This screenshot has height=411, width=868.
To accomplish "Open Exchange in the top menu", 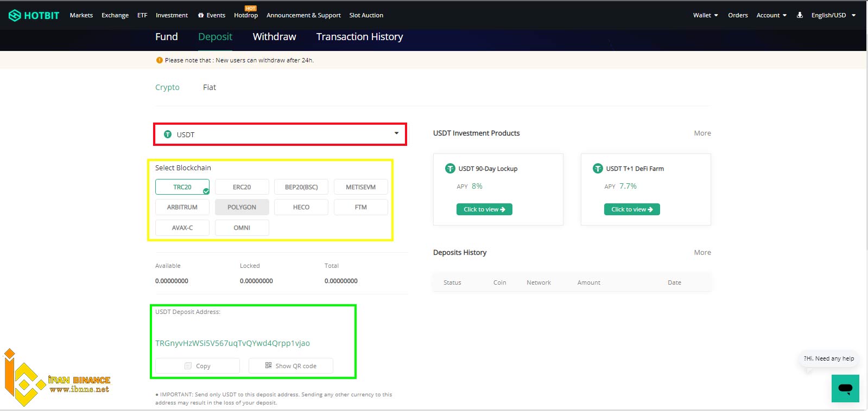I will click(115, 15).
